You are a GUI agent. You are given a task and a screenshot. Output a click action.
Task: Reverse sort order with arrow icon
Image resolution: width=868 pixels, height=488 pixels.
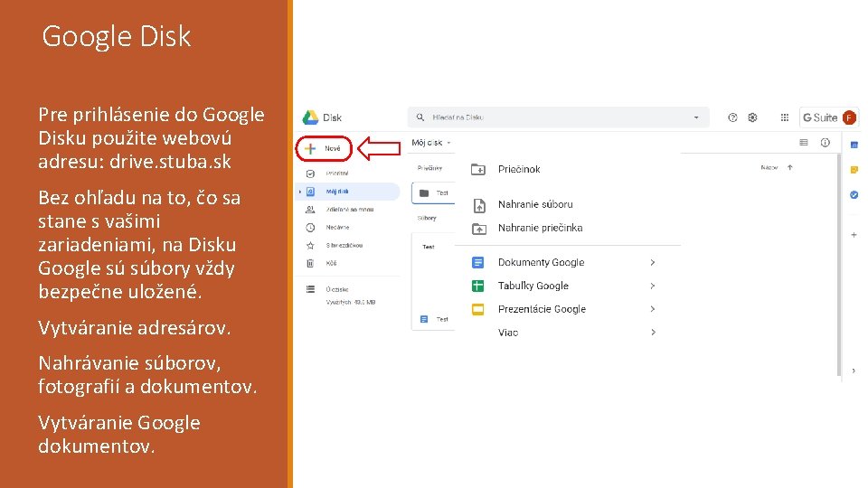(790, 168)
